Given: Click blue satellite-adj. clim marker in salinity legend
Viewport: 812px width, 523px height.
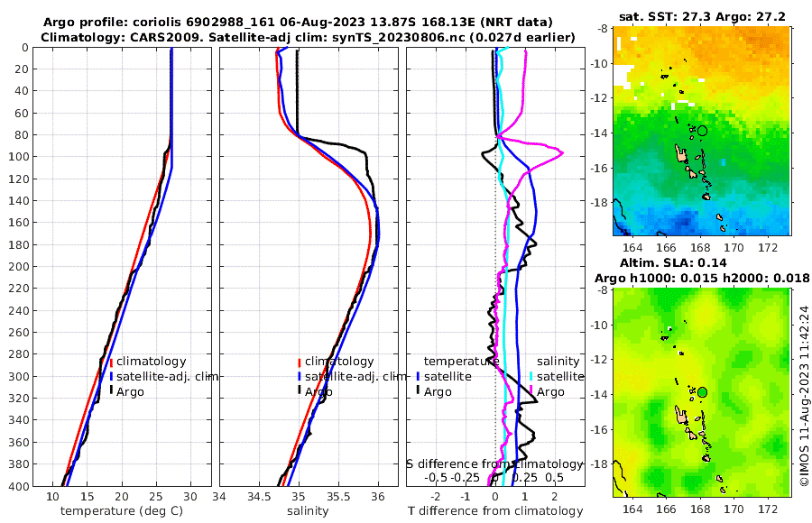Looking at the screenshot, I should [x=300, y=377].
